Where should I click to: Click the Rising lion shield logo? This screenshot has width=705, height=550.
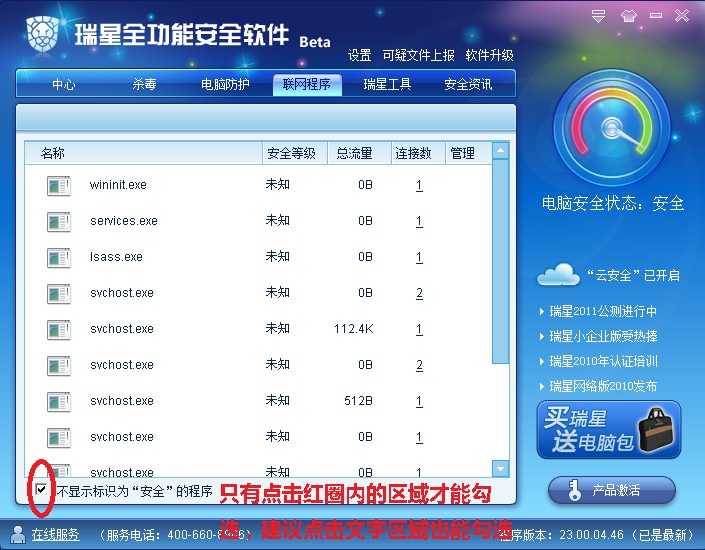click(43, 34)
